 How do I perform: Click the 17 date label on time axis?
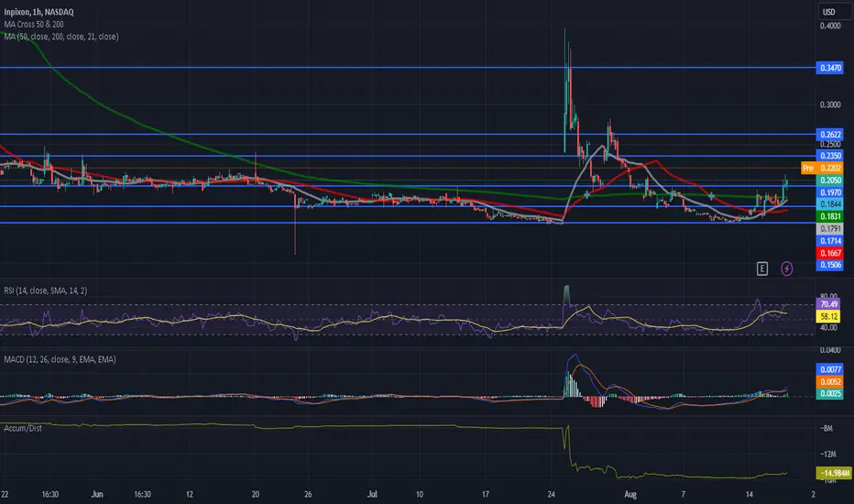(486, 494)
